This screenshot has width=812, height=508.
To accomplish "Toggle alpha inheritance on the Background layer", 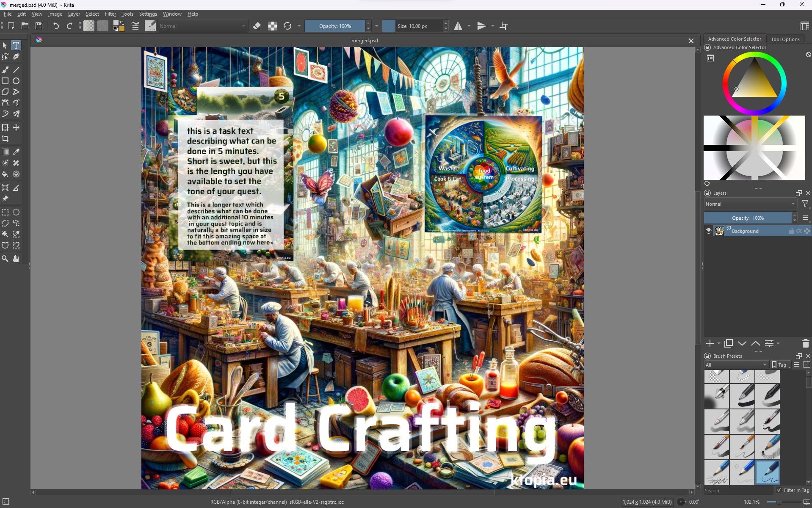I will click(x=799, y=231).
